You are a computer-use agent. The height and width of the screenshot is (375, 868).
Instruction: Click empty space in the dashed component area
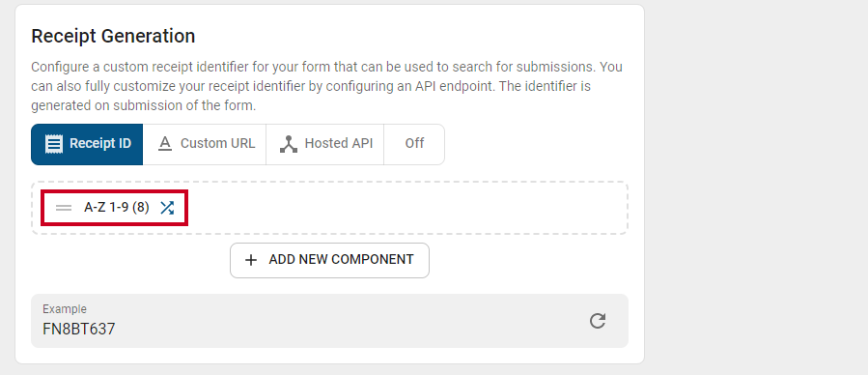coord(405,208)
